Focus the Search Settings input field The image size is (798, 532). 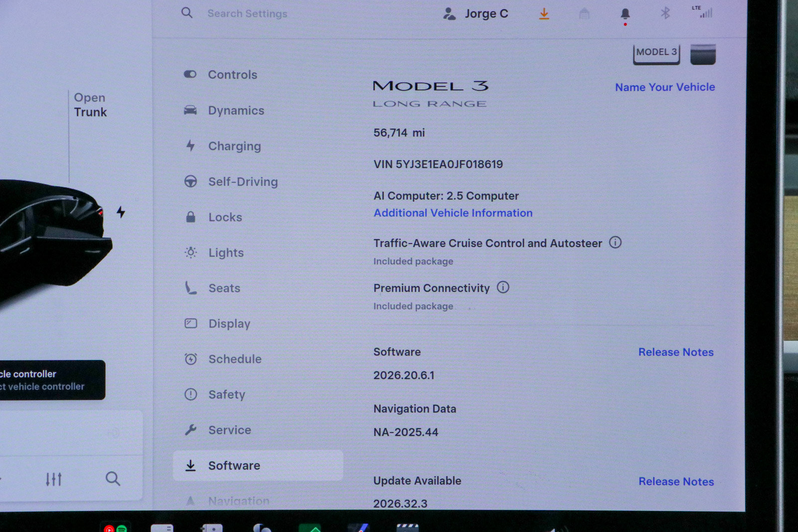[x=247, y=13]
